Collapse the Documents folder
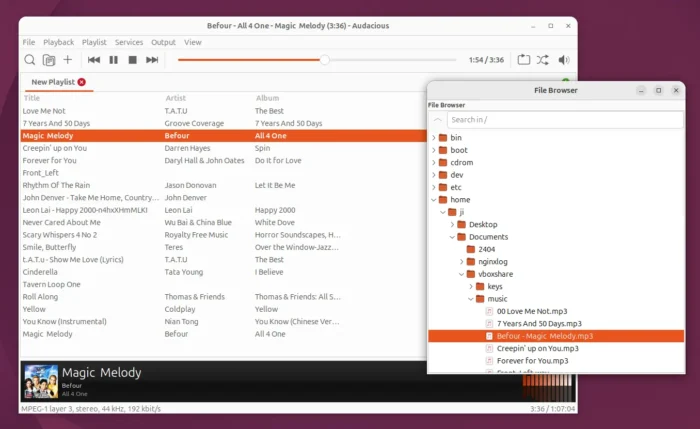 452,237
